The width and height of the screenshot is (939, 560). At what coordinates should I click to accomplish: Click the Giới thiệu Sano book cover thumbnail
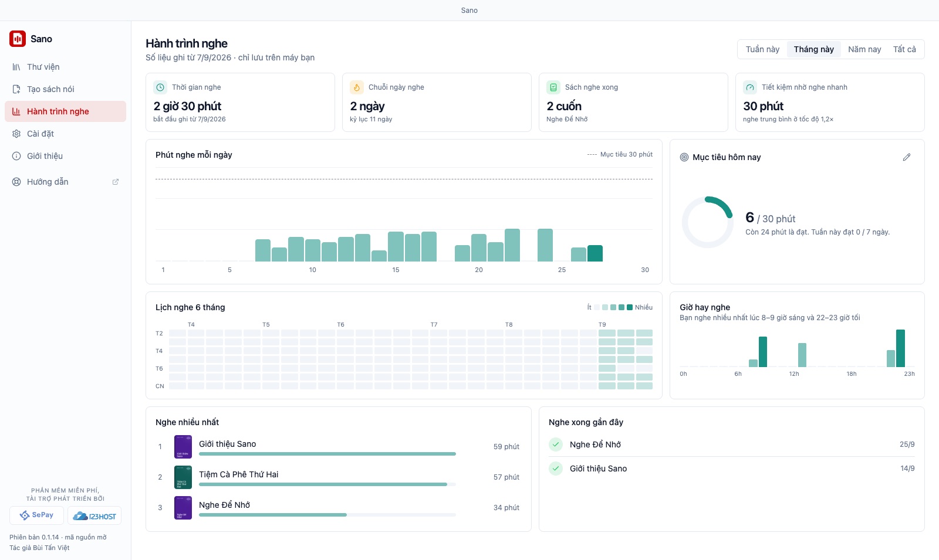tap(183, 447)
